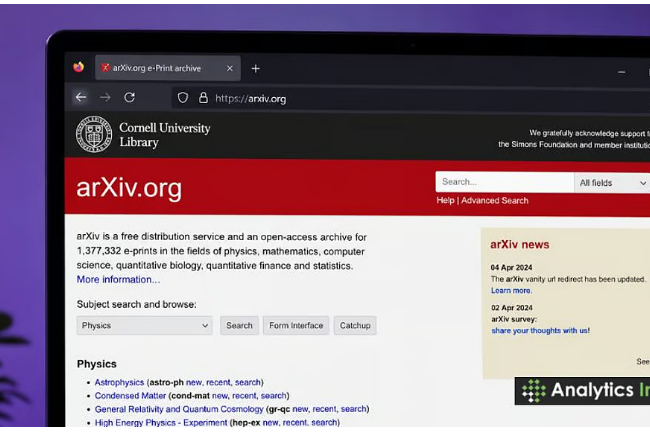
Task: Click the Physics section heading
Action: coord(97,364)
